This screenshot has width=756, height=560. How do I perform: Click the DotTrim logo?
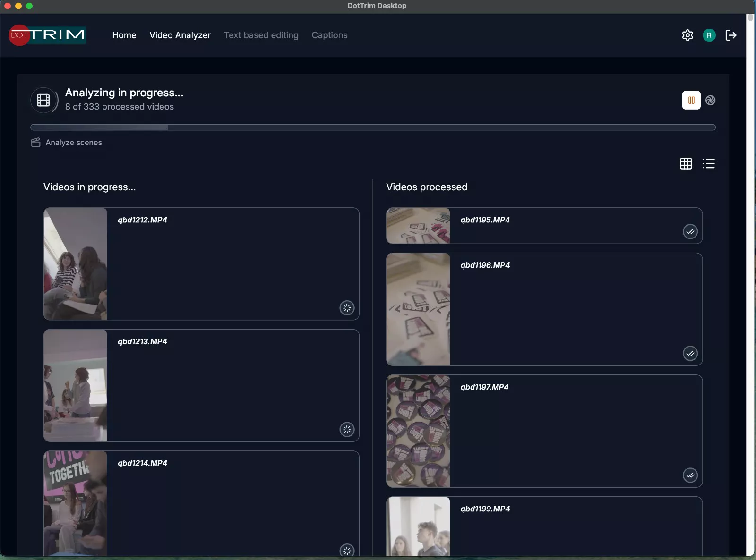point(47,35)
